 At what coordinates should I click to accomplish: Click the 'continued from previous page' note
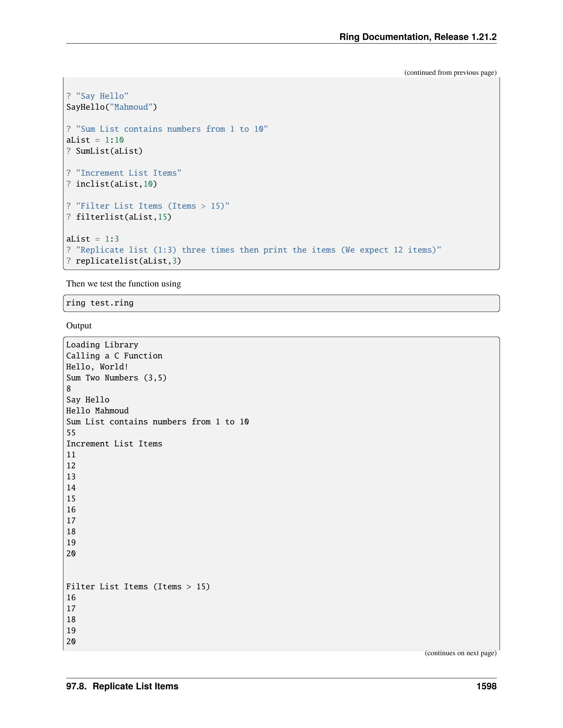click(x=450, y=73)
